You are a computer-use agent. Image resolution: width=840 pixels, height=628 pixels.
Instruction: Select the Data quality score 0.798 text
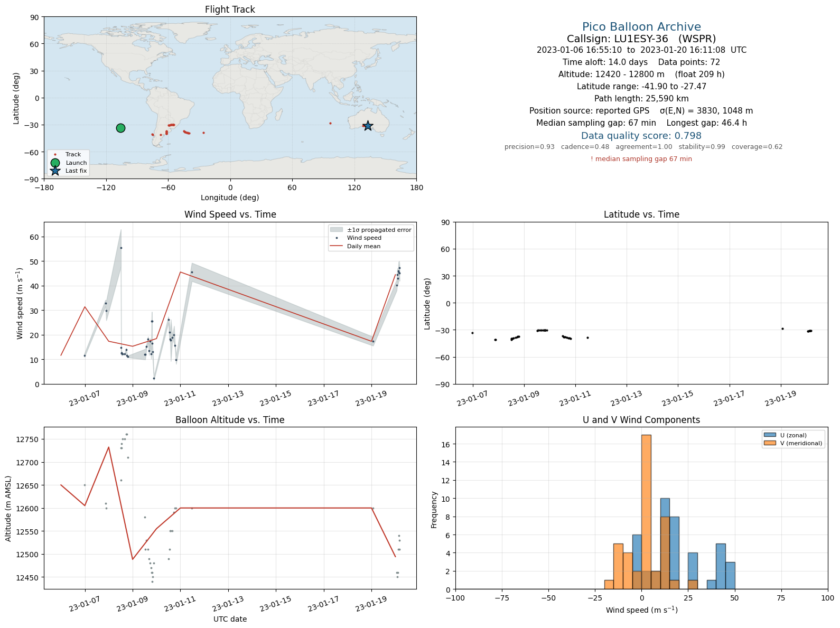pyautogui.click(x=641, y=136)
